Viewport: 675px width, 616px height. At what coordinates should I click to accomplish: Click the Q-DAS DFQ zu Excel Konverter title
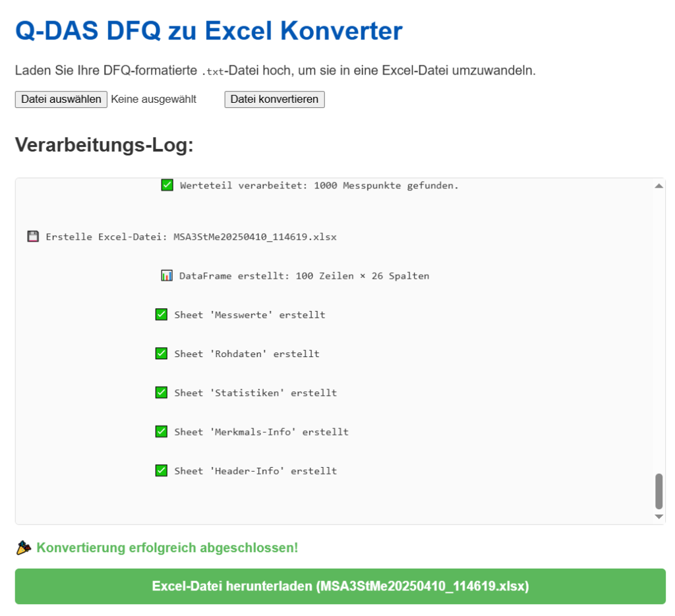pyautogui.click(x=209, y=31)
